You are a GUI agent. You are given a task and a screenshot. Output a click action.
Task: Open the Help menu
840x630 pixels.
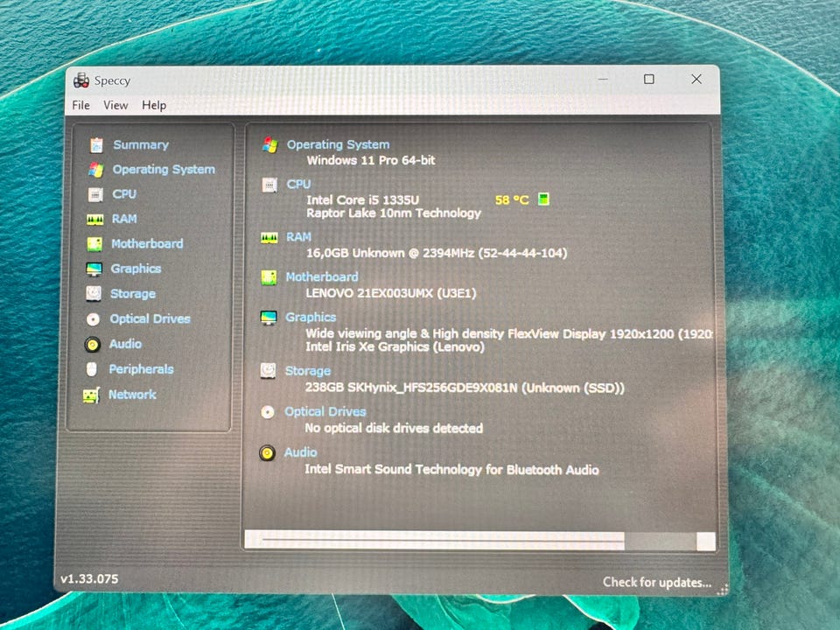pos(154,106)
